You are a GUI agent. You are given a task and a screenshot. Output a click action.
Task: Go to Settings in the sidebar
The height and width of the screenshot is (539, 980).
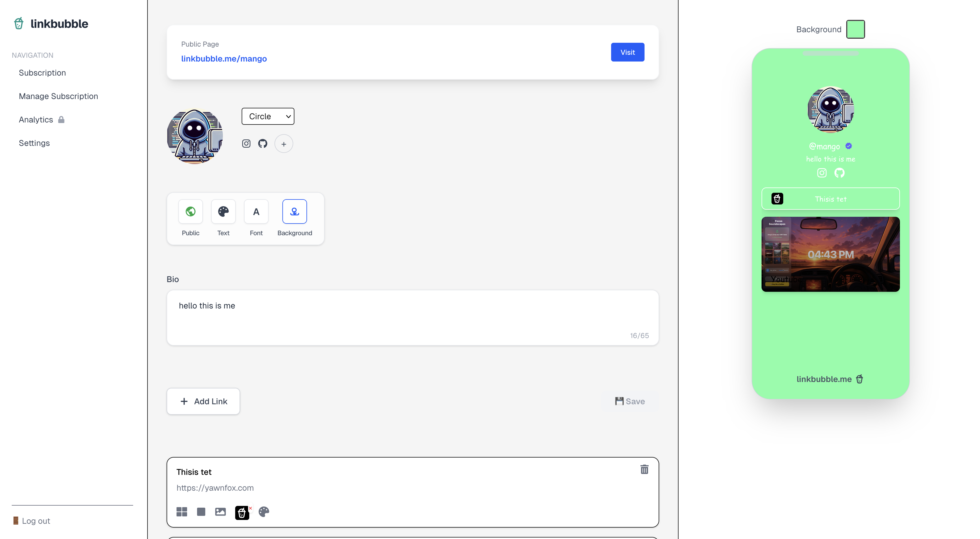tap(34, 143)
